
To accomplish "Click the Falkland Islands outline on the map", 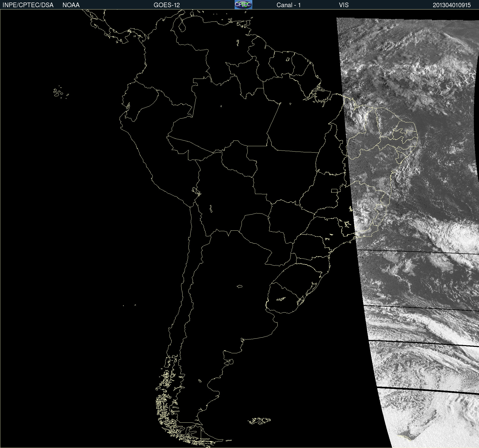I will click(x=259, y=421).
